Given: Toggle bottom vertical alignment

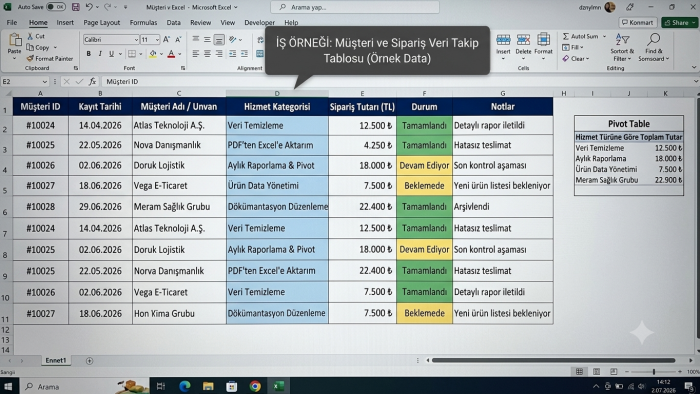Looking at the screenshot, I should [219, 40].
